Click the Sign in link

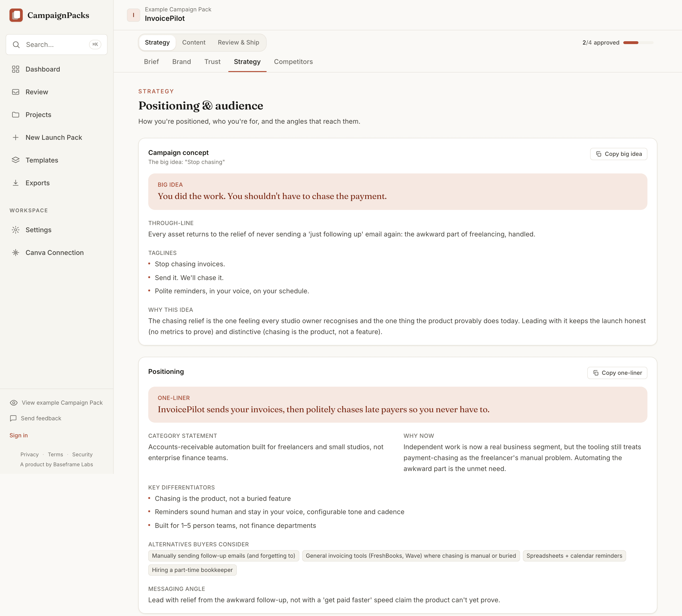19,435
